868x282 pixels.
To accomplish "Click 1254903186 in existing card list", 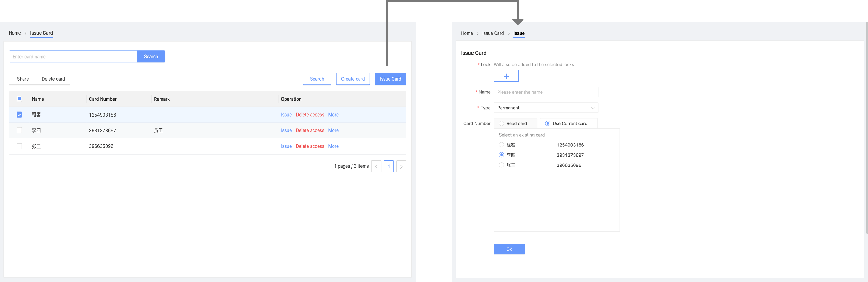I will [570, 145].
